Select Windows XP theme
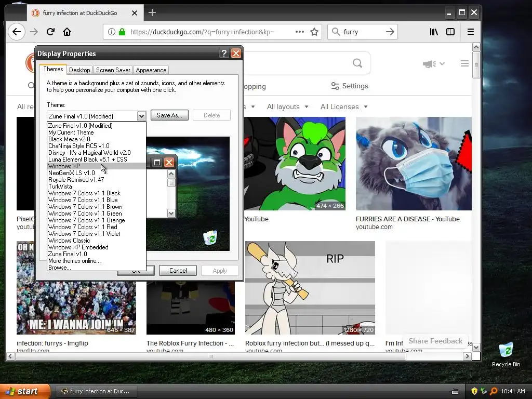 [97, 166]
